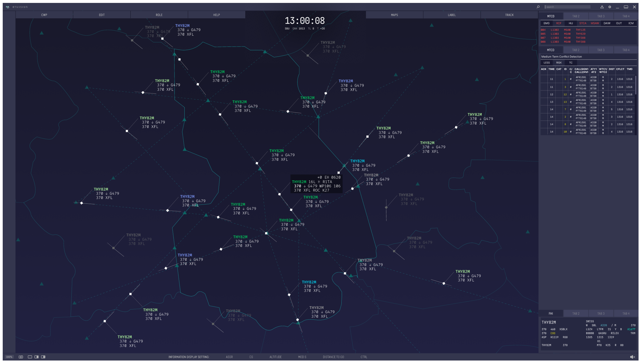Open the MAPS menu
This screenshot has height=364, width=643.
pyautogui.click(x=395, y=15)
